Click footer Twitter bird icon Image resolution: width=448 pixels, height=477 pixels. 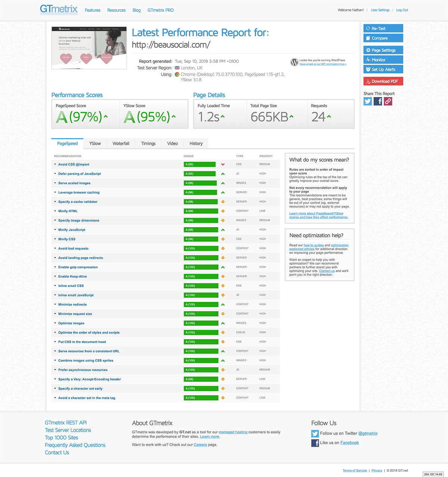pyautogui.click(x=315, y=433)
